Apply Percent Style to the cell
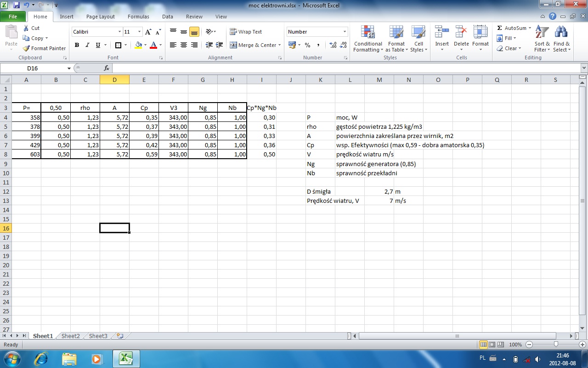Viewport: 588px width, 368px height. coord(307,45)
